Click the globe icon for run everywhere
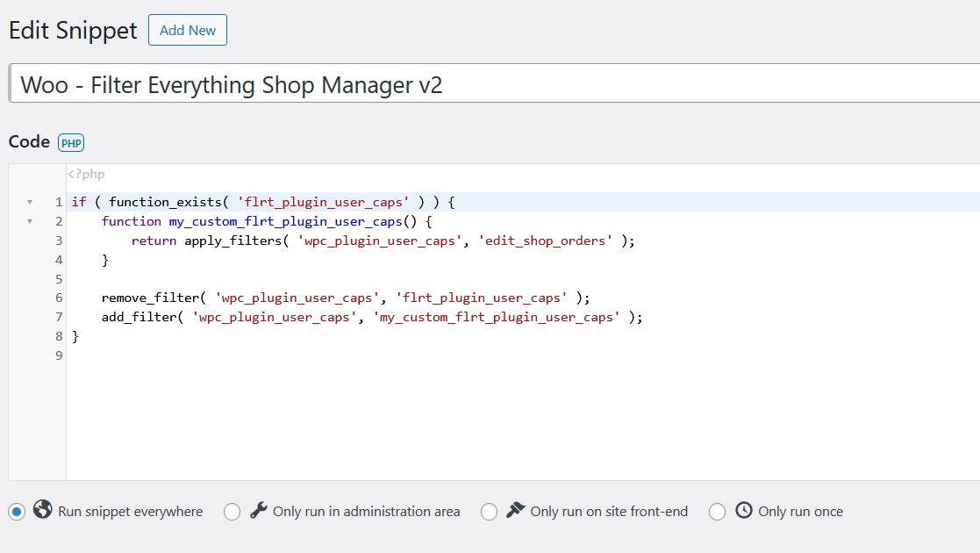Viewport: 980px width, 553px height. coord(42,509)
